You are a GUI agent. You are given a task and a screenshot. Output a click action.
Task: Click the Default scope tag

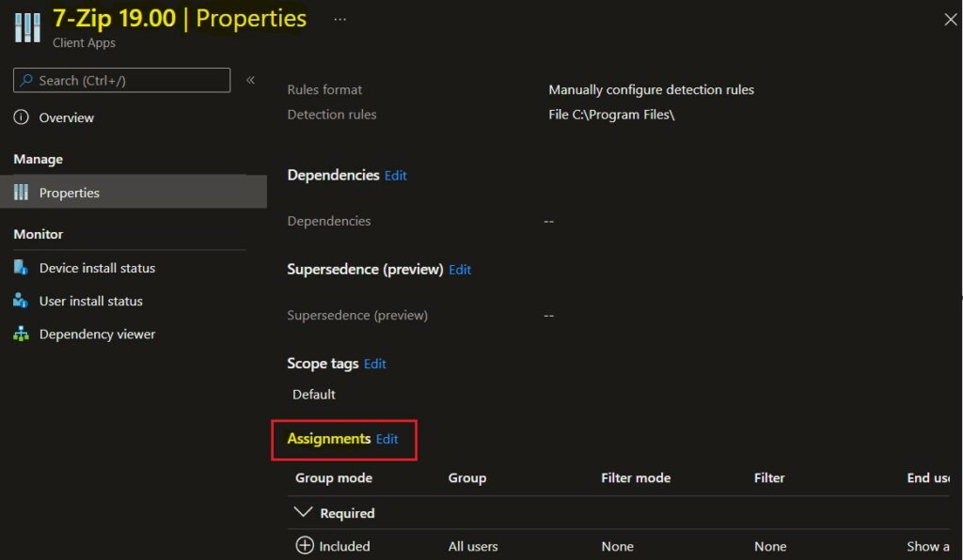(x=314, y=395)
